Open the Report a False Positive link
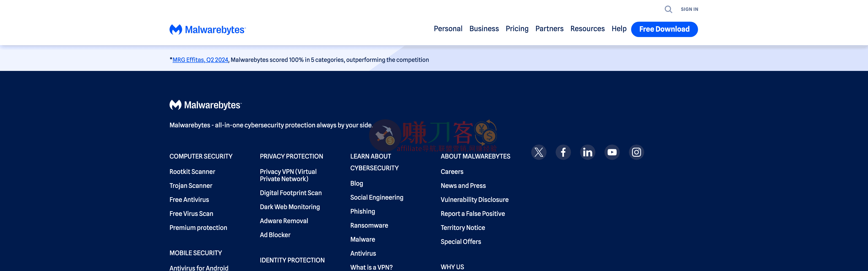 click(x=473, y=213)
